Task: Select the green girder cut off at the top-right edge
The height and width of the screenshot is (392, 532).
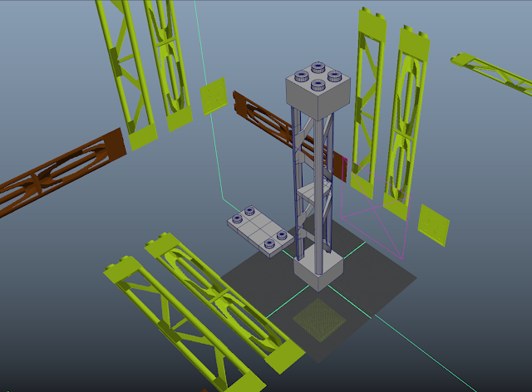Action: point(492,73)
